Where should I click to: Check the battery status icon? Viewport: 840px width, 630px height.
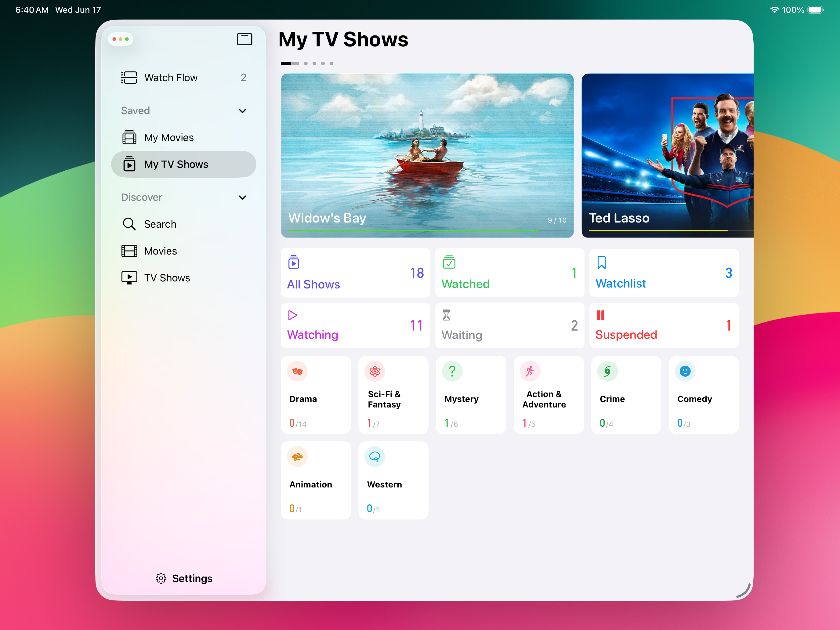pyautogui.click(x=815, y=10)
